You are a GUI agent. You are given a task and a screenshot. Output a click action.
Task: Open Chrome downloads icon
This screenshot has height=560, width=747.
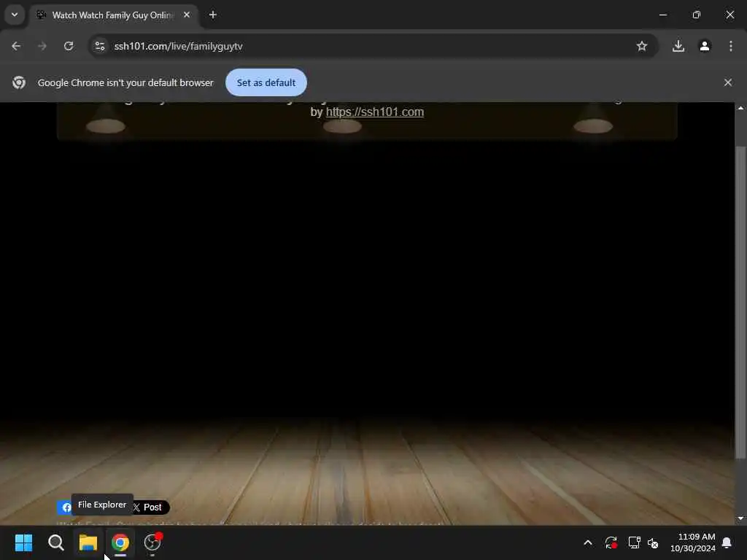point(678,46)
